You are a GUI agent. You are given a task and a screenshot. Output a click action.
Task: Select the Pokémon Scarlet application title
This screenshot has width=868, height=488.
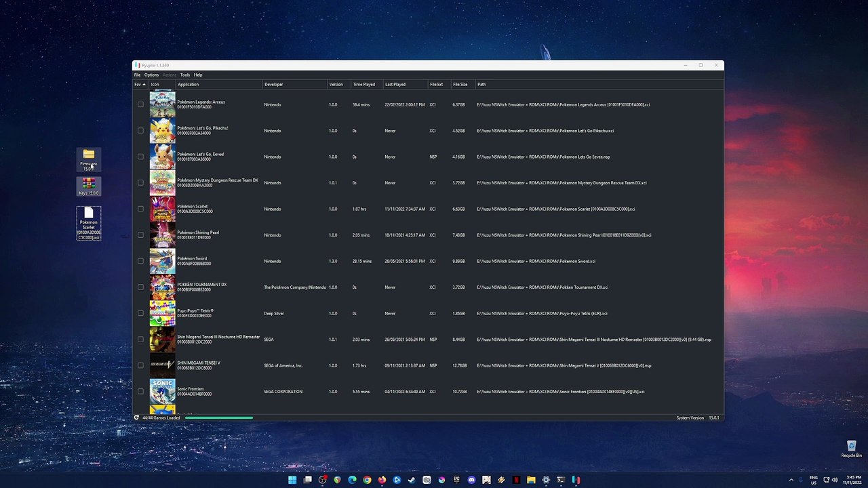click(x=193, y=206)
